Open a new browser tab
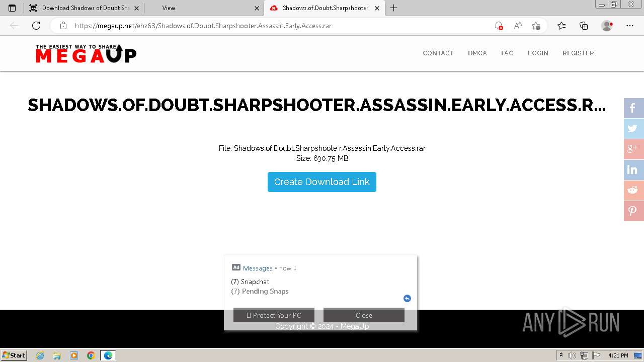Image resolution: width=644 pixels, height=362 pixels. click(394, 8)
